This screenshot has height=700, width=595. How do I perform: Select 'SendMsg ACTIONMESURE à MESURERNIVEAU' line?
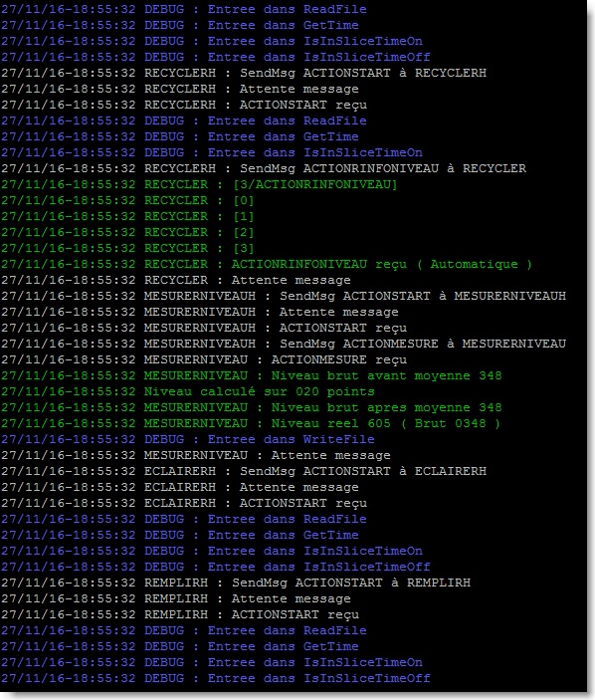point(284,345)
